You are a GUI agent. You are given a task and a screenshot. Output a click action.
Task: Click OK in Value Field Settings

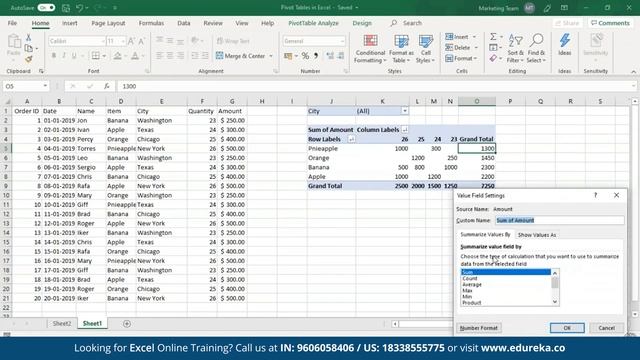(567, 328)
